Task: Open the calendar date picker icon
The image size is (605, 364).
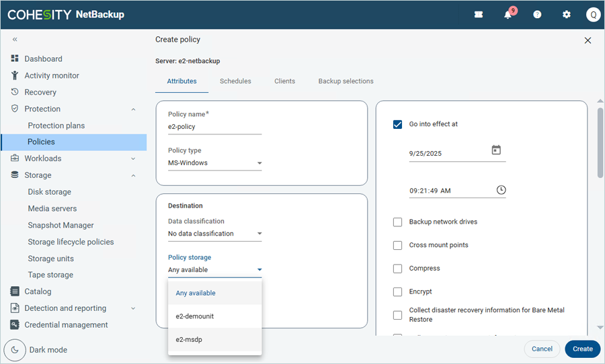Action: (496, 150)
